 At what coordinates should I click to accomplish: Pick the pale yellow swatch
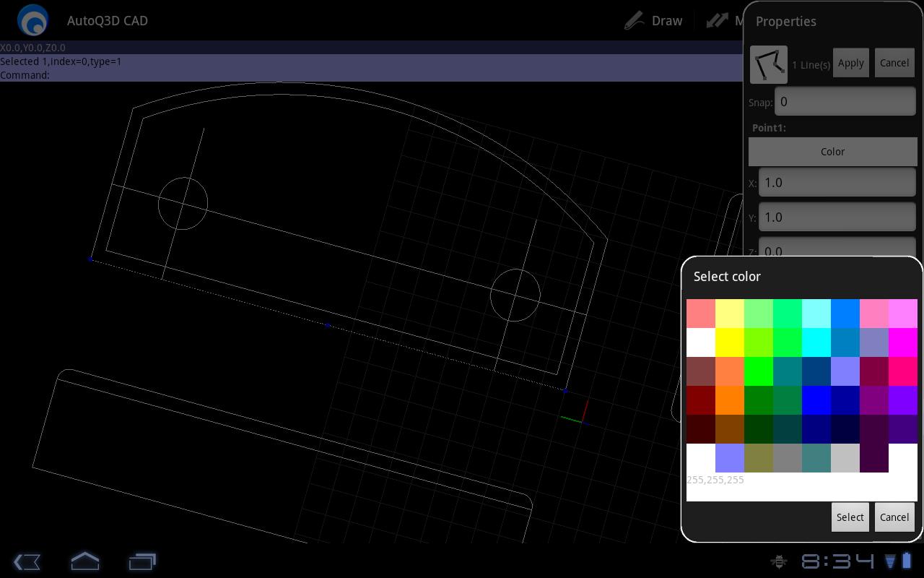click(730, 314)
